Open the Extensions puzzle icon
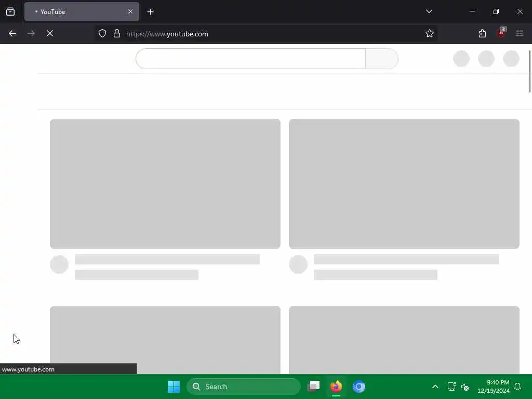The image size is (532, 399). coord(482,33)
